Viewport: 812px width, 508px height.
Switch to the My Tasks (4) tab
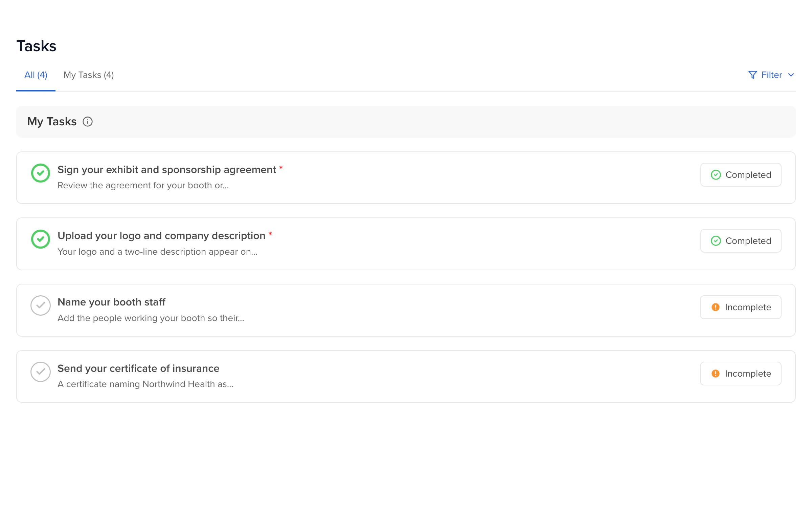pos(89,75)
